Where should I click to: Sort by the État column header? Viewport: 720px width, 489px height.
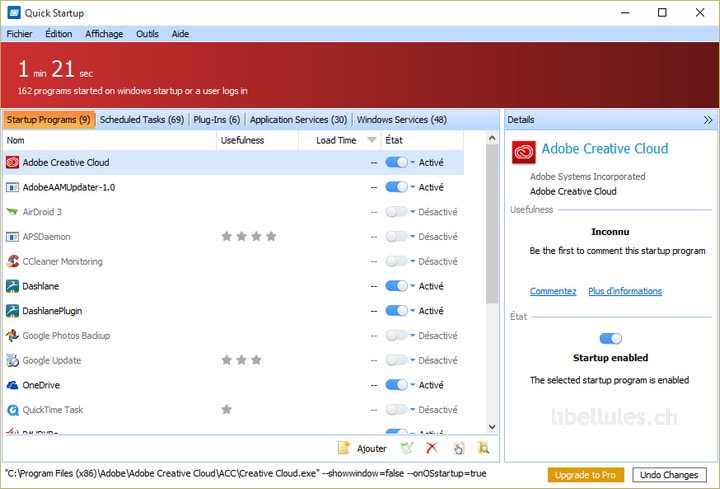point(422,140)
